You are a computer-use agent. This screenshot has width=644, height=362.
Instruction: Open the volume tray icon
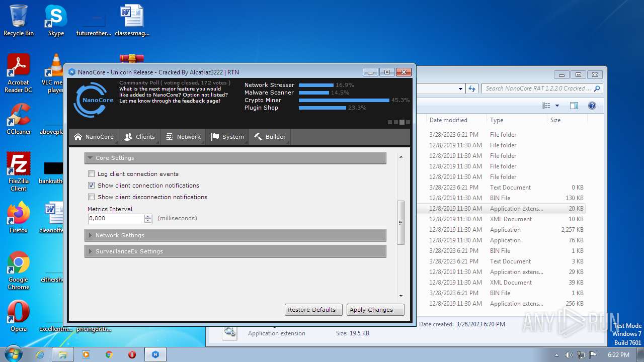click(569, 354)
